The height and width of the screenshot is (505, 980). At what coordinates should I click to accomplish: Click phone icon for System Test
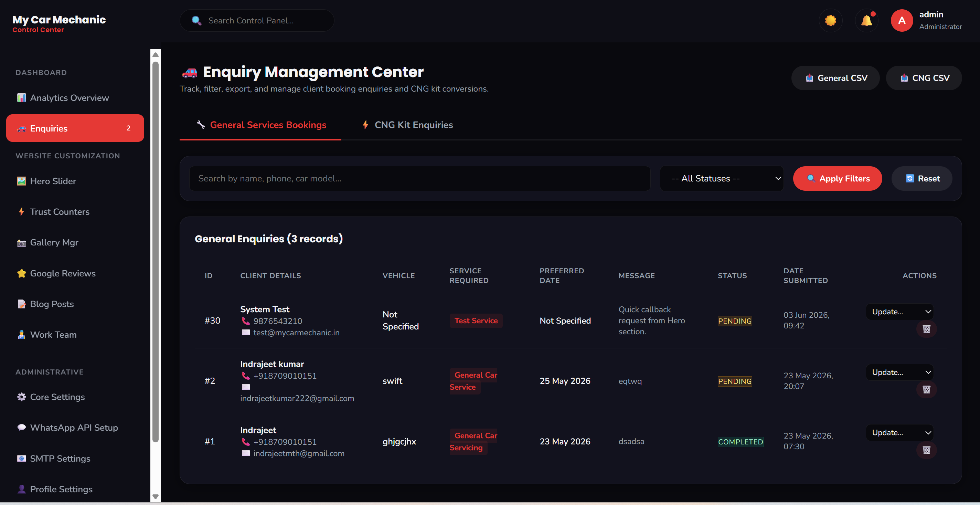pyautogui.click(x=246, y=321)
